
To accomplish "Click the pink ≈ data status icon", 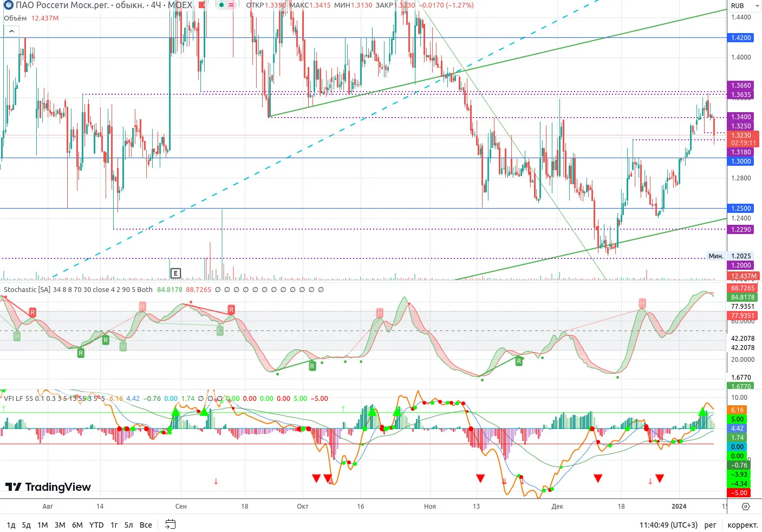I will tap(231, 5).
